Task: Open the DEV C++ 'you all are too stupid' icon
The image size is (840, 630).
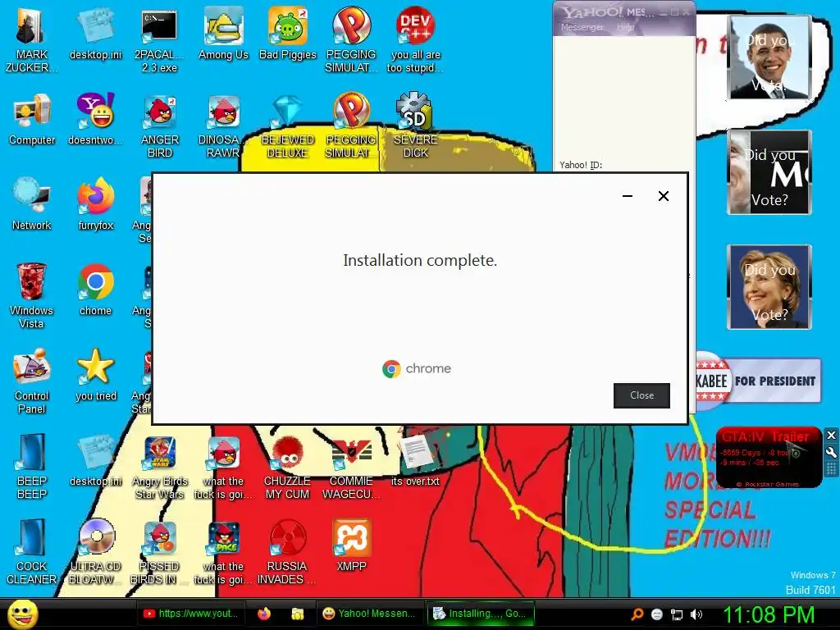Action: click(415, 40)
